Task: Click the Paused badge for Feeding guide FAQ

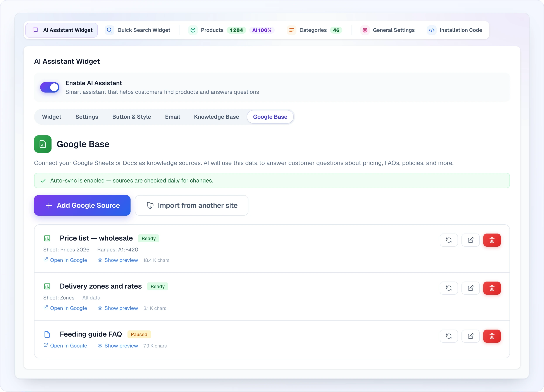Action: coord(139,334)
